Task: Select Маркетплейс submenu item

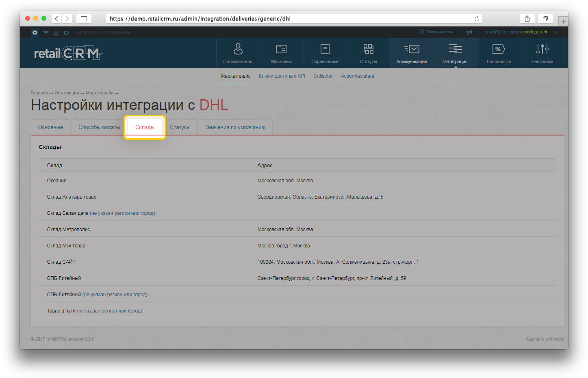Action: pos(235,76)
